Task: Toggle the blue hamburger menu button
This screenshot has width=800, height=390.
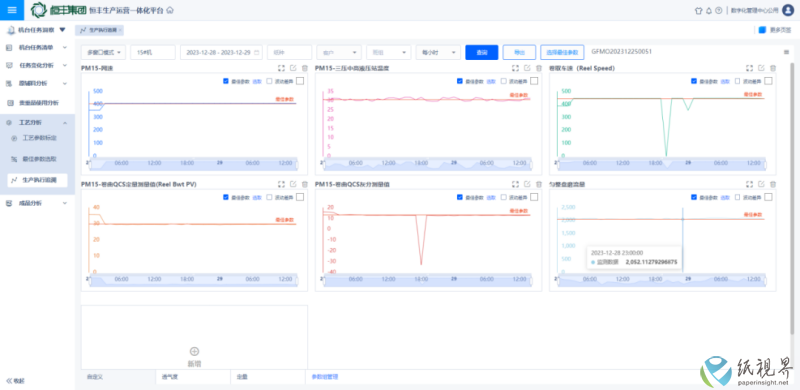Action: (x=12, y=10)
